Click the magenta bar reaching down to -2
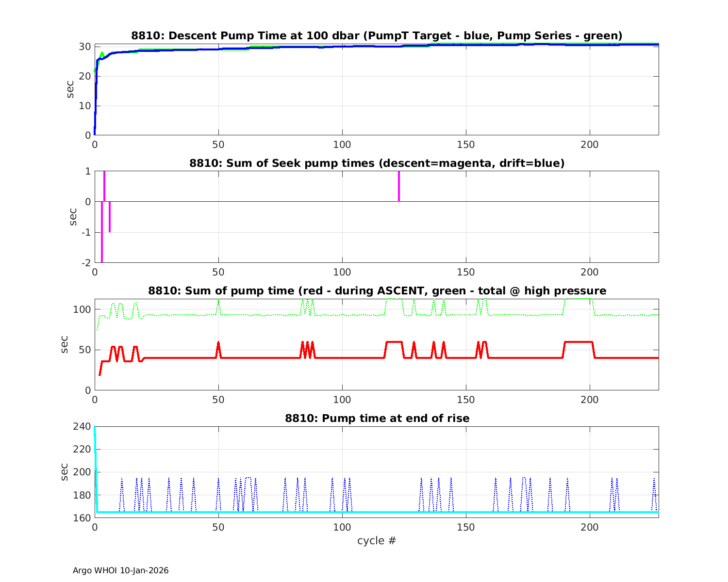Viewport: 728px width, 582px height. click(102, 233)
